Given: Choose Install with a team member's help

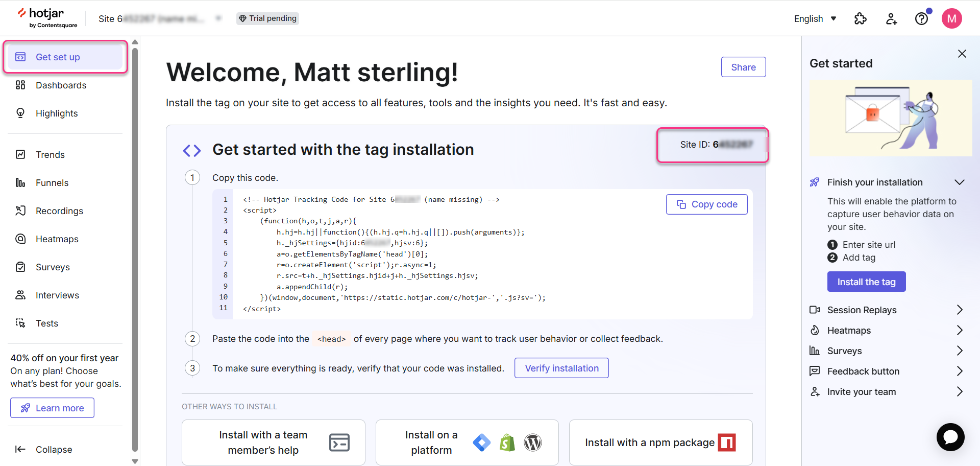Looking at the screenshot, I should click(274, 442).
